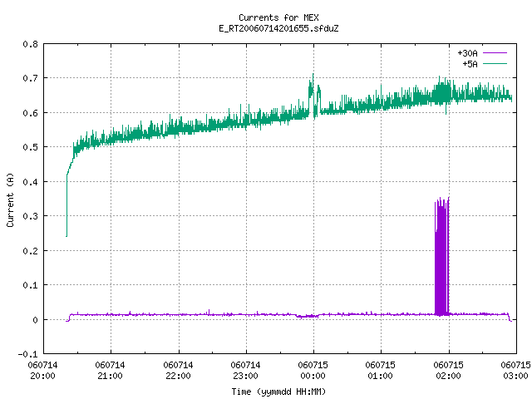The height and width of the screenshot is (399, 532).
Task: Click the chart title 'Currents for MEX'
Action: (x=278, y=17)
